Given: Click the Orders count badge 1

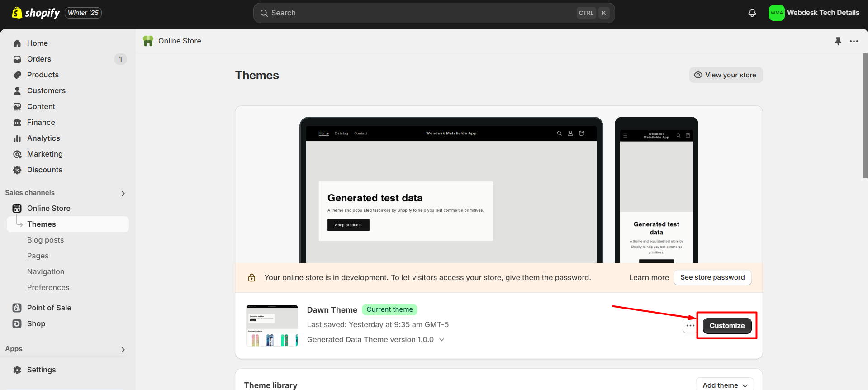Looking at the screenshot, I should tap(120, 59).
